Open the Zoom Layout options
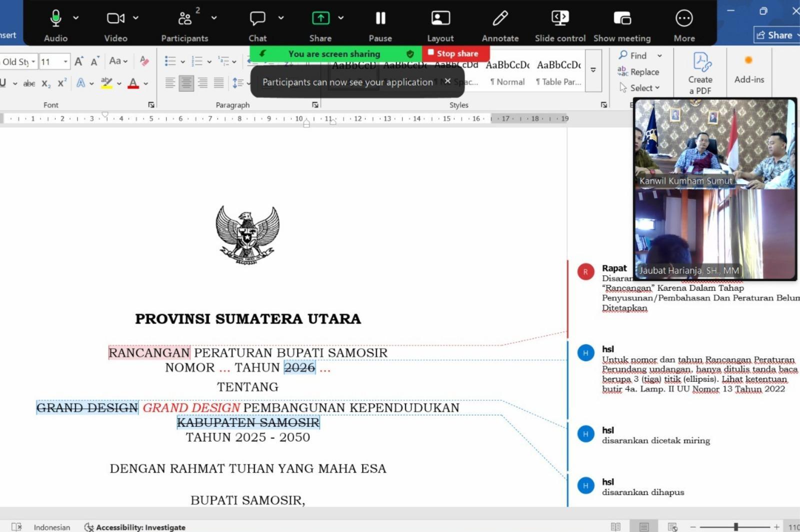Image resolution: width=800 pixels, height=532 pixels. coord(440,19)
